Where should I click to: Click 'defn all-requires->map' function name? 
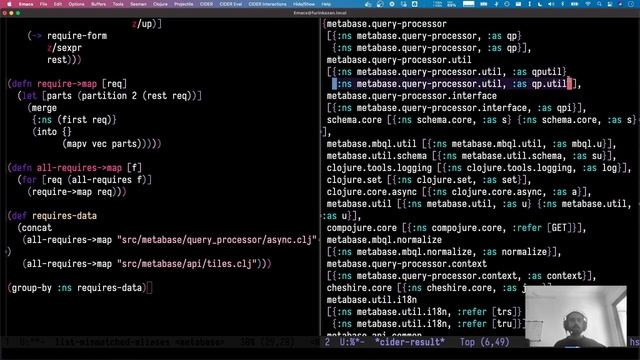(x=79, y=168)
